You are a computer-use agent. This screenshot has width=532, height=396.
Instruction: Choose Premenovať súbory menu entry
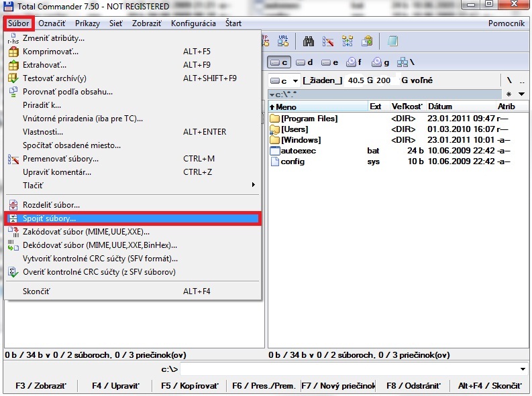132,159
